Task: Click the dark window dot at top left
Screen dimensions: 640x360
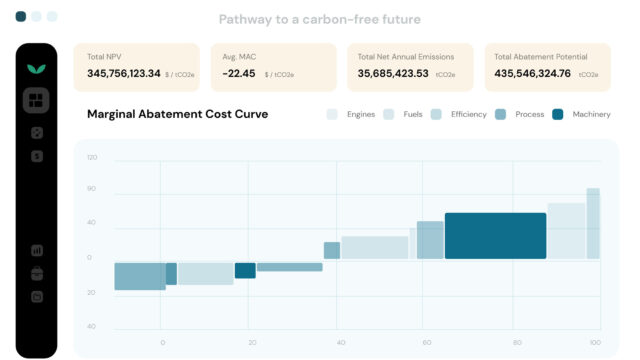Action: 21,16
